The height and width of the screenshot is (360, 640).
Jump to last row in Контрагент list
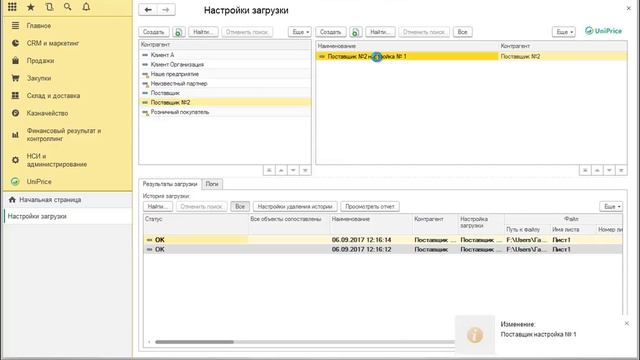(x=305, y=170)
